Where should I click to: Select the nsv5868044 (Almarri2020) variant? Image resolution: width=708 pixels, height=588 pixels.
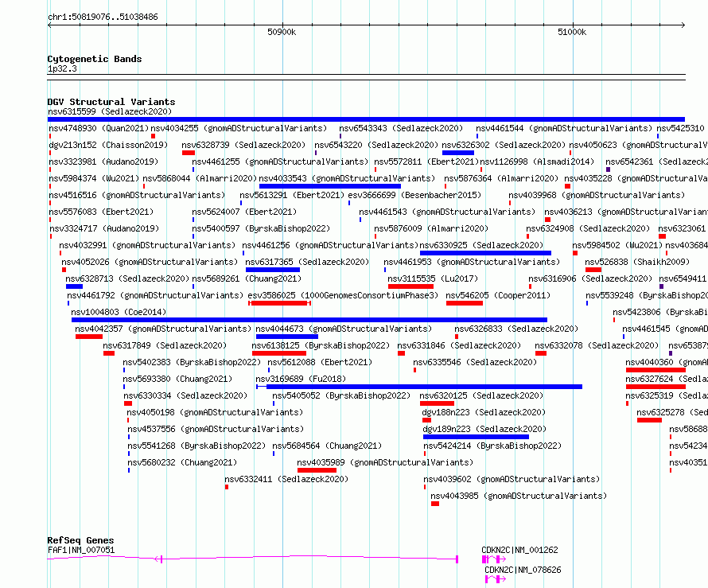[200, 178]
